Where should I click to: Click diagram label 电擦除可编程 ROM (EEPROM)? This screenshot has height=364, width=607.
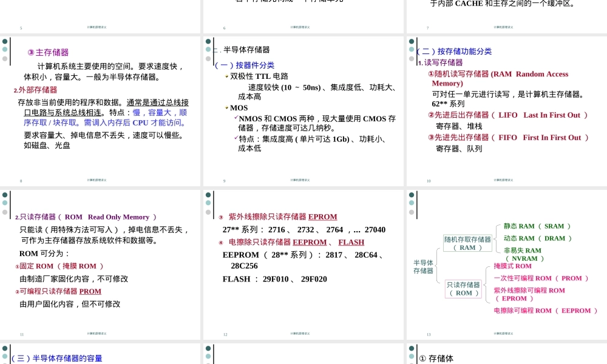(546, 311)
